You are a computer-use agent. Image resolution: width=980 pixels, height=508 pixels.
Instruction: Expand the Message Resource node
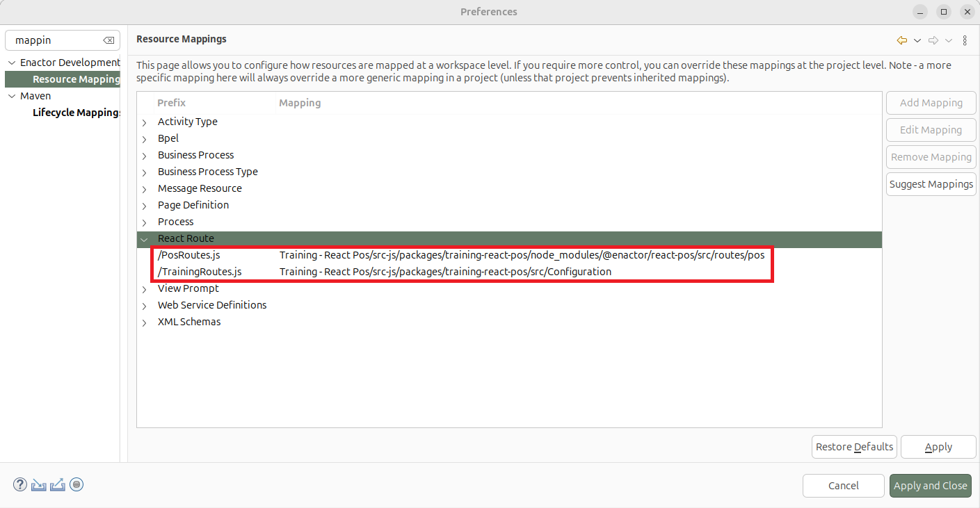pos(144,189)
